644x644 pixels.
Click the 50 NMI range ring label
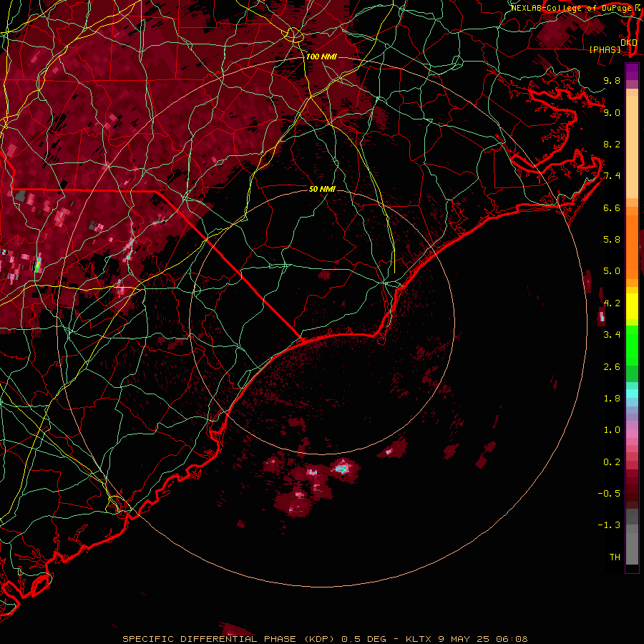click(323, 189)
